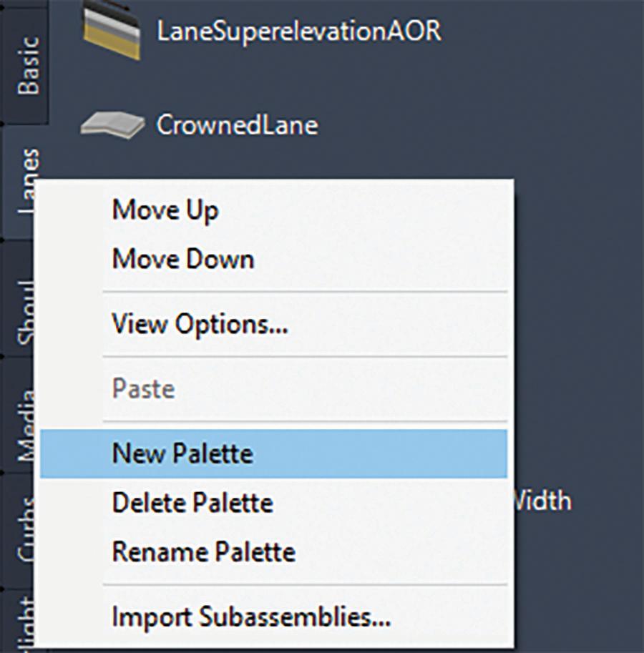This screenshot has width=644, height=653.
Task: Choose Move Up from context menu
Action: pyautogui.click(x=165, y=211)
